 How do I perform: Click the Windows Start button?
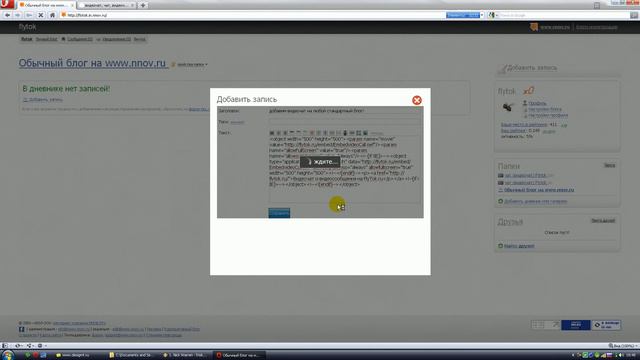(x=8, y=355)
